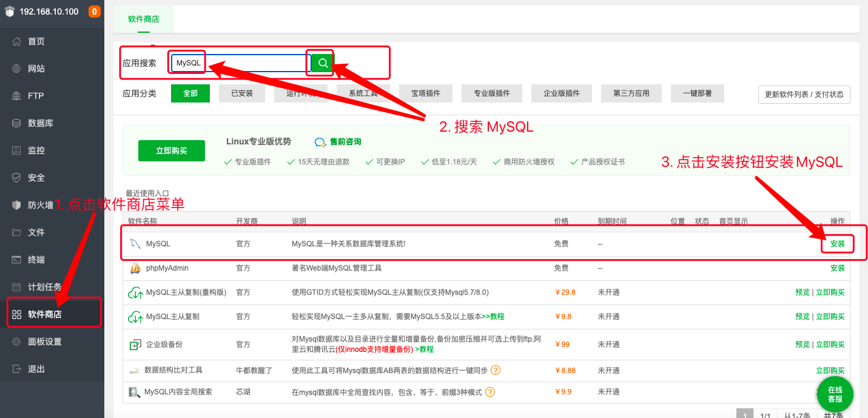
Task: Click the database icon in sidebar
Action: click(17, 123)
